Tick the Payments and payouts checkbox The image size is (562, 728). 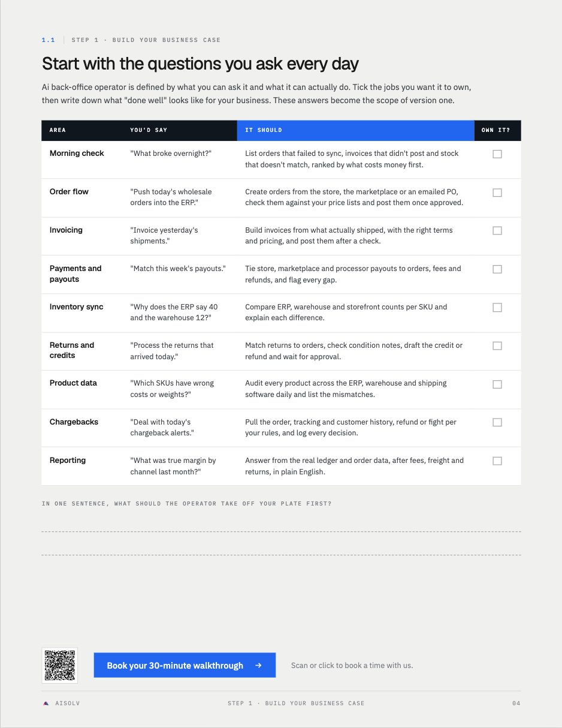point(497,269)
